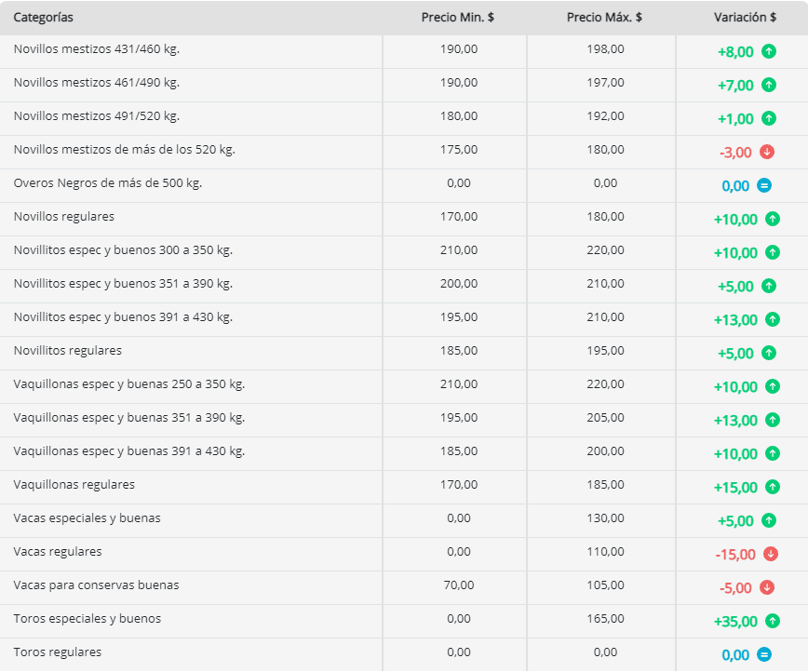This screenshot has height=672, width=808.
Task: Click the blue equals icon for Overos Negros row
Action: [x=764, y=186]
